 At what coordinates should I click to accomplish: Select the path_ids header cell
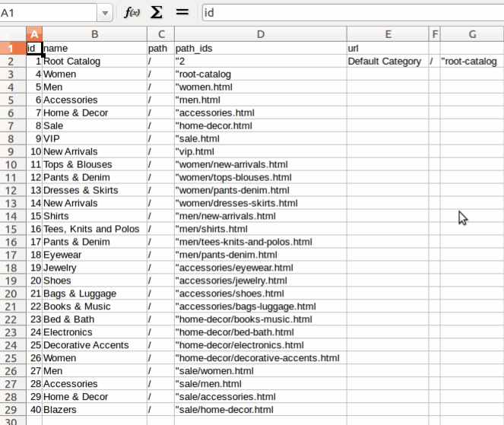tap(260, 49)
